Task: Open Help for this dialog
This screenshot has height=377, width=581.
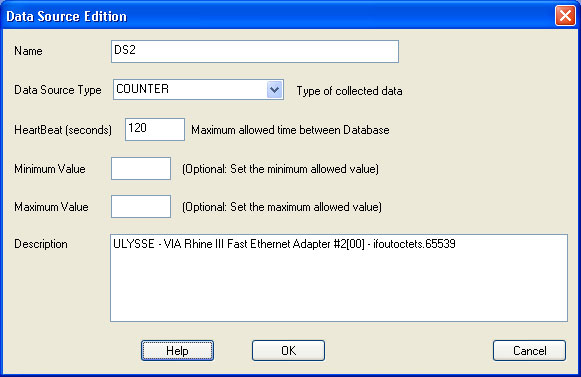Action: tap(177, 351)
